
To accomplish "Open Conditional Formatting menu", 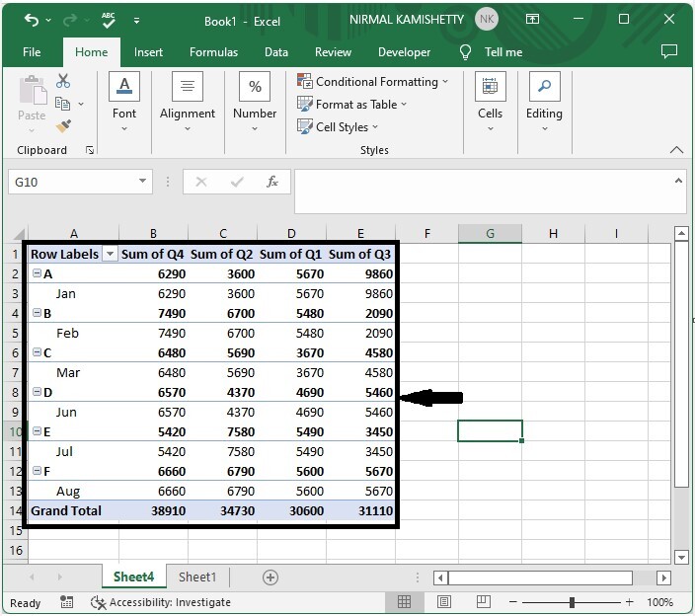I will point(373,82).
